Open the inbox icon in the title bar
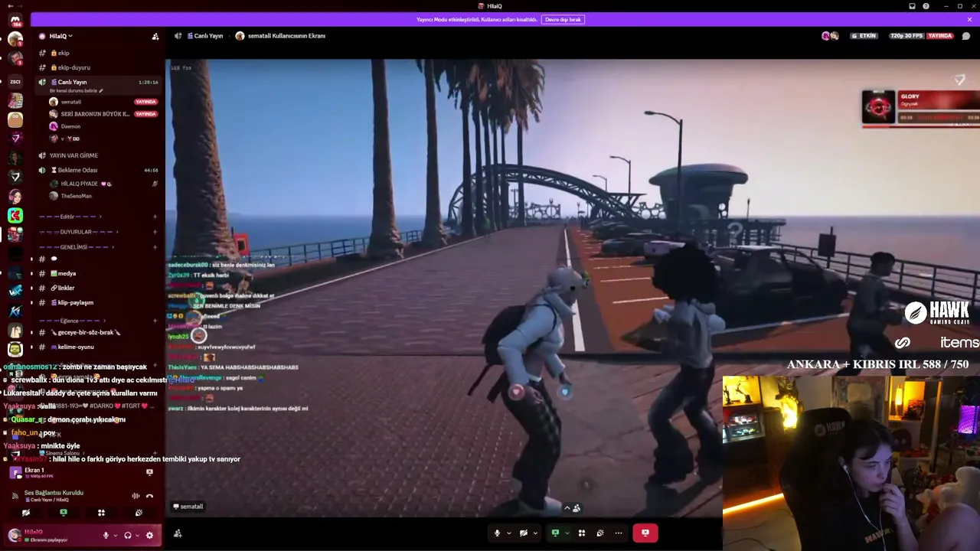This screenshot has width=980, height=551. (x=912, y=6)
